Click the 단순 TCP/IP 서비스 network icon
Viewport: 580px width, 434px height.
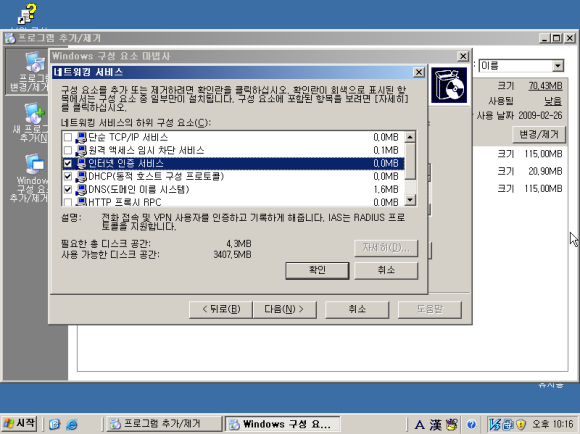point(81,137)
